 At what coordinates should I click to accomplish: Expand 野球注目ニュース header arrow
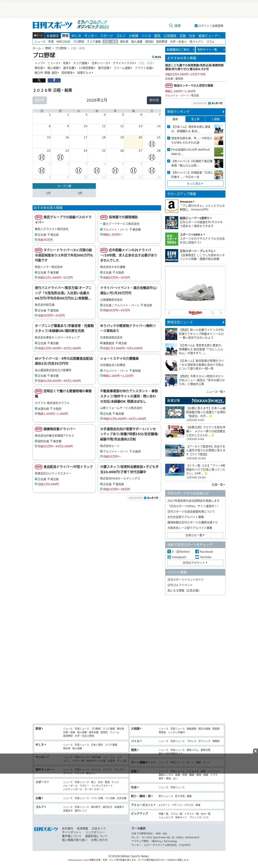coord(223,322)
